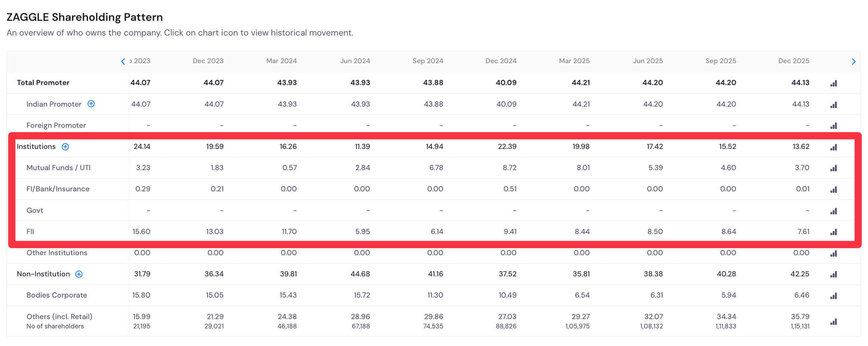
Task: View Govt row chart icon
Action: click(x=834, y=211)
